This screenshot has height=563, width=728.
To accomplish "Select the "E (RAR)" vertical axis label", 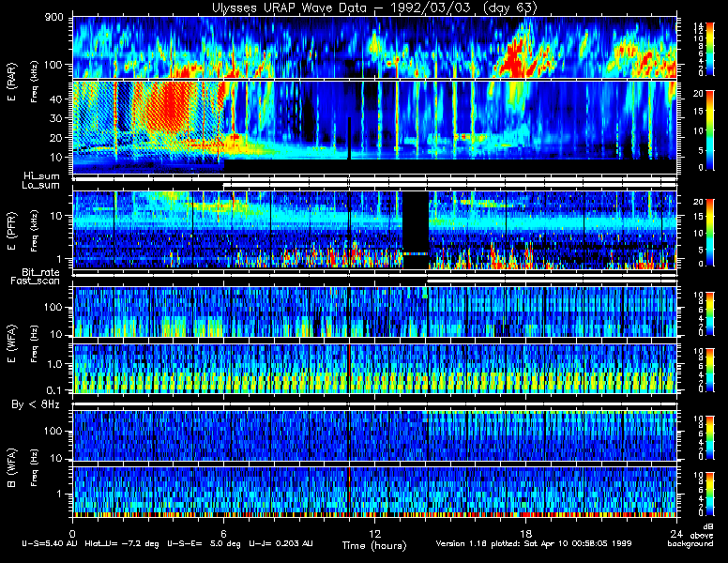I will pyautogui.click(x=11, y=83).
